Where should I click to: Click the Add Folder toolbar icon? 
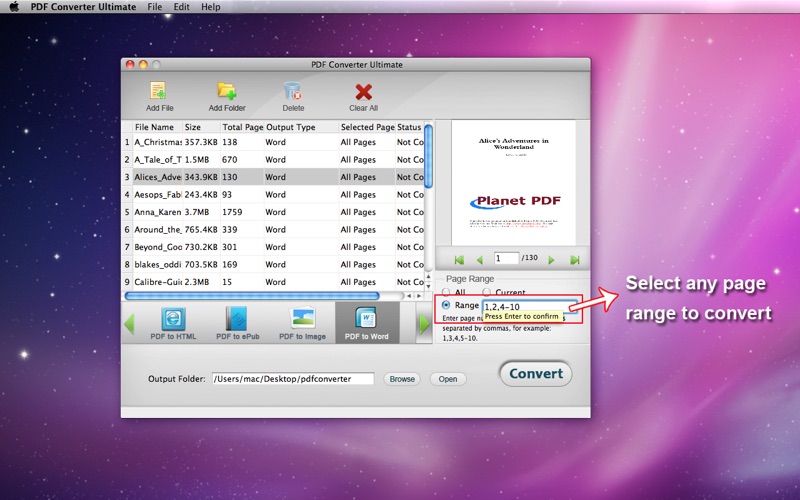[227, 91]
